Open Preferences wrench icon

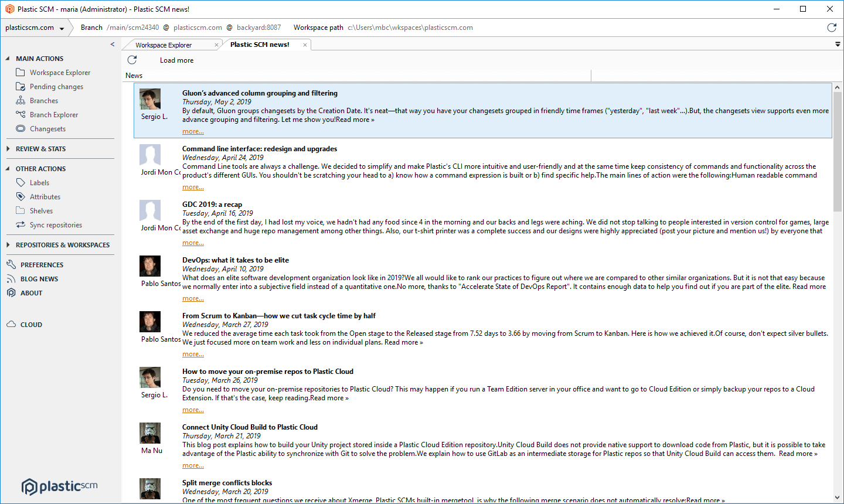pos(11,265)
